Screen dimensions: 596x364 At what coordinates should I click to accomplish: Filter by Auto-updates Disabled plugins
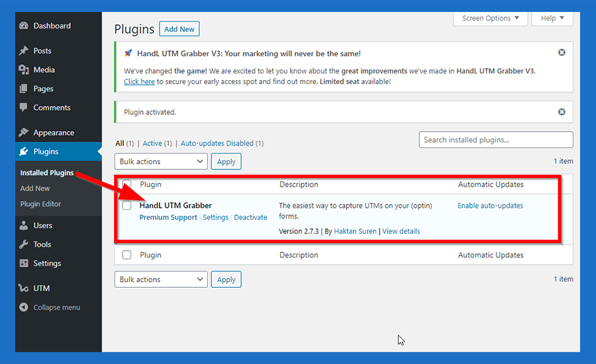point(217,143)
